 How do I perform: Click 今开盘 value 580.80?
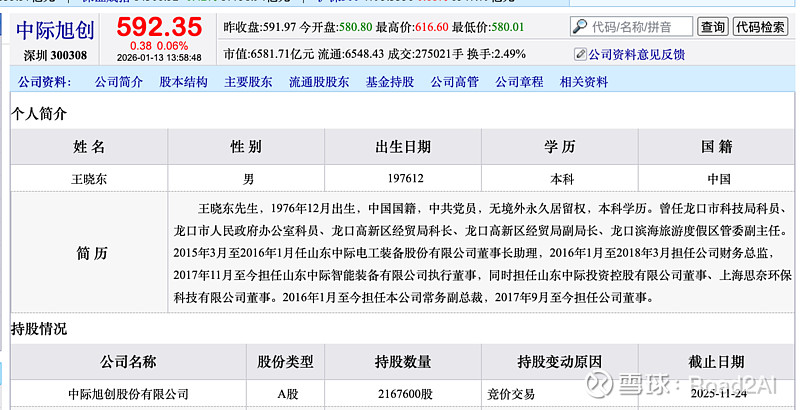pyautogui.click(x=356, y=27)
